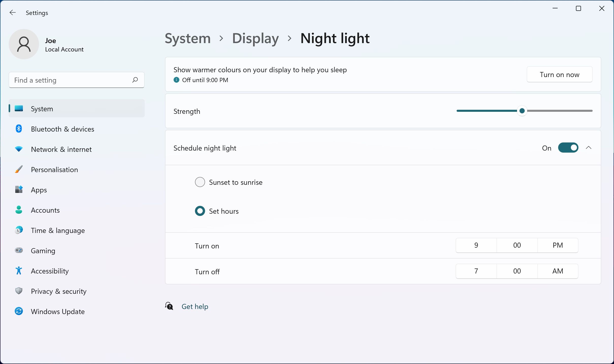Open the Turn off hour selector
This screenshot has height=364, width=614.
[476, 271]
